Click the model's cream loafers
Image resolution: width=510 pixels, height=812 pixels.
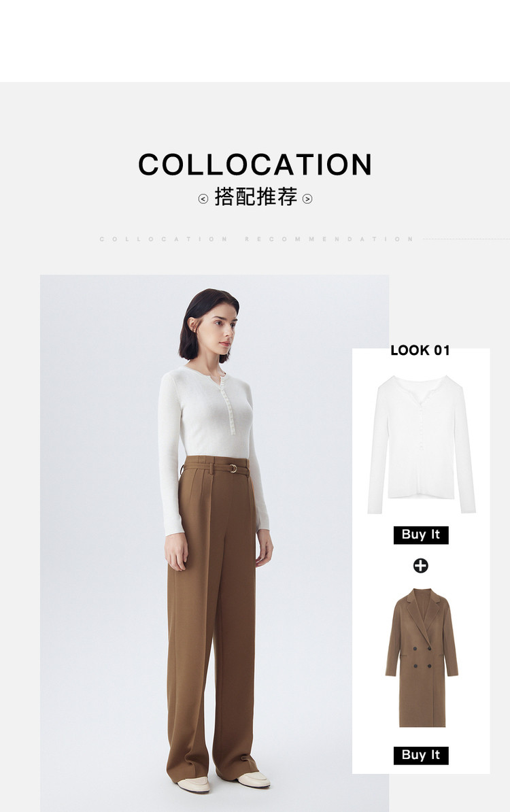click(x=224, y=782)
